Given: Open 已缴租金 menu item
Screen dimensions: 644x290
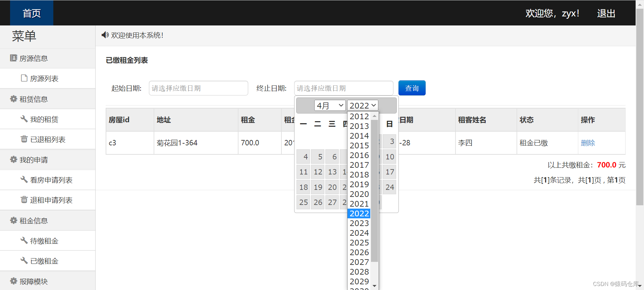Looking at the screenshot, I should pos(48,261).
